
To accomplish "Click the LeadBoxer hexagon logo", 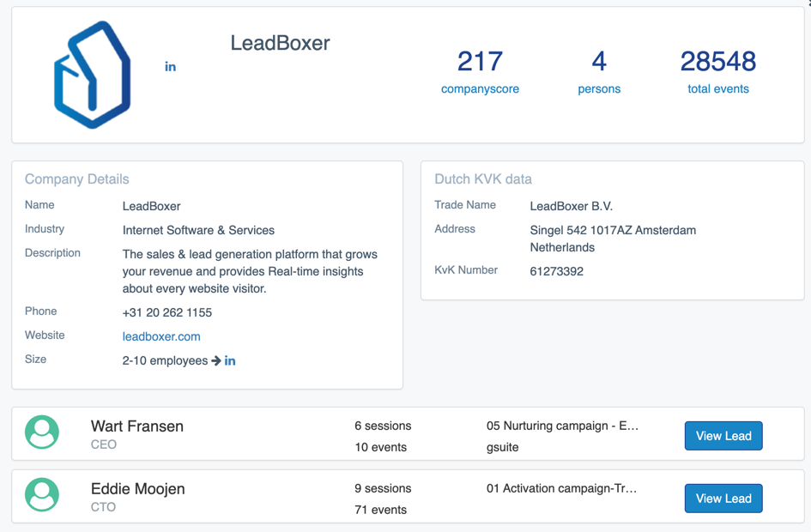I will [x=93, y=75].
